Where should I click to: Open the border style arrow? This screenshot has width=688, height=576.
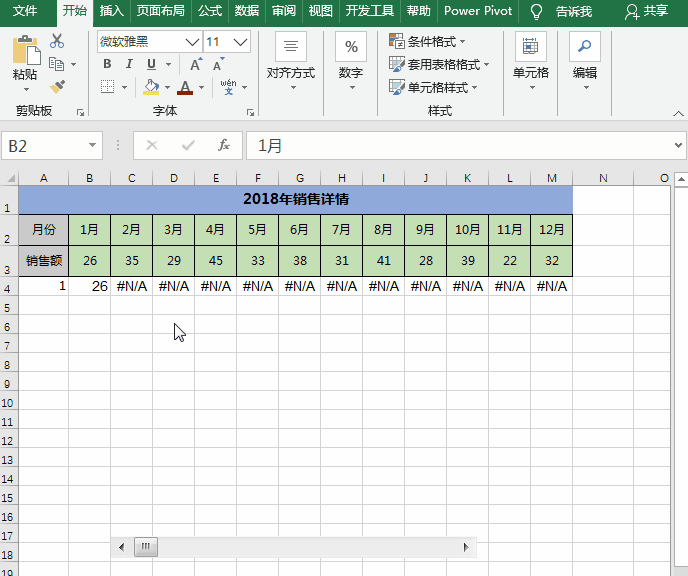tap(125, 87)
